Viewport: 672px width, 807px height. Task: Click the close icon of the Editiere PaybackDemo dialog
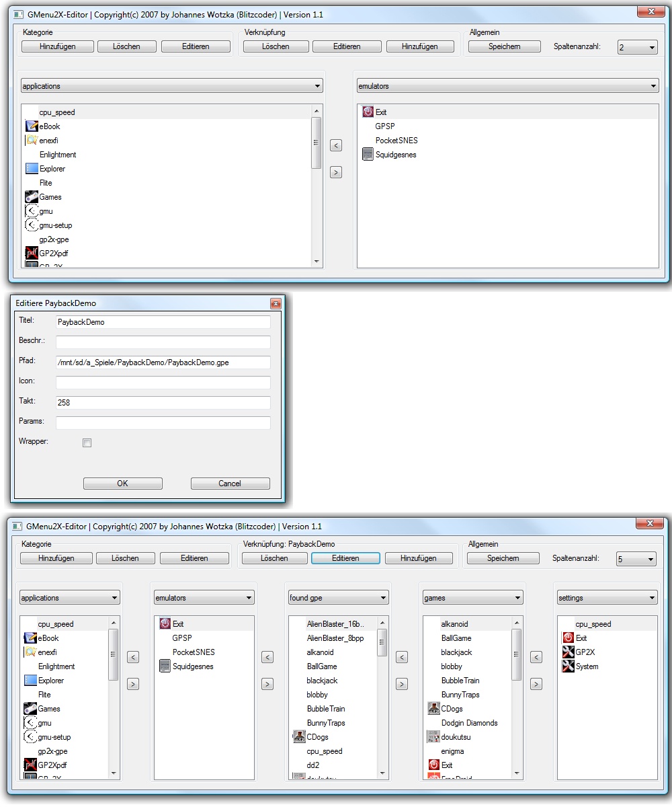click(x=275, y=303)
